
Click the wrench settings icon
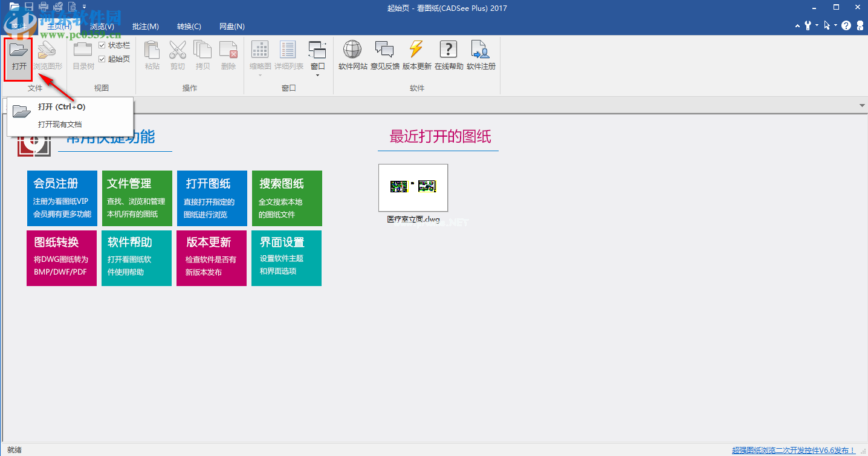[808, 26]
